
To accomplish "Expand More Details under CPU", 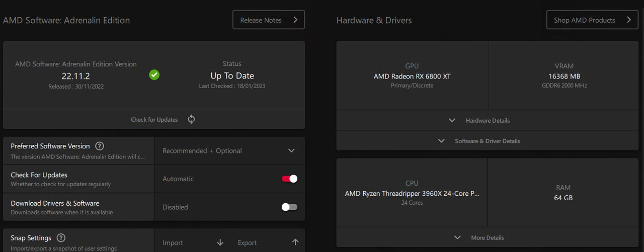I will [488, 237].
